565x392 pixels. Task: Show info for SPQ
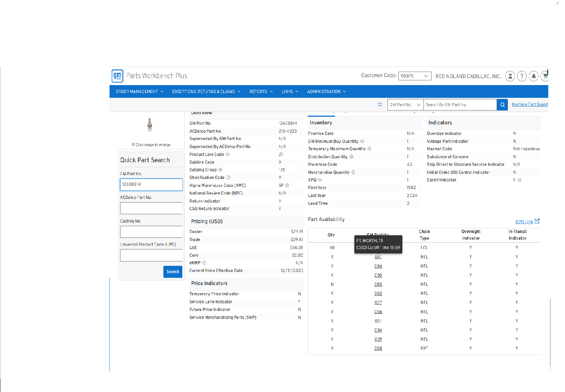(320, 180)
